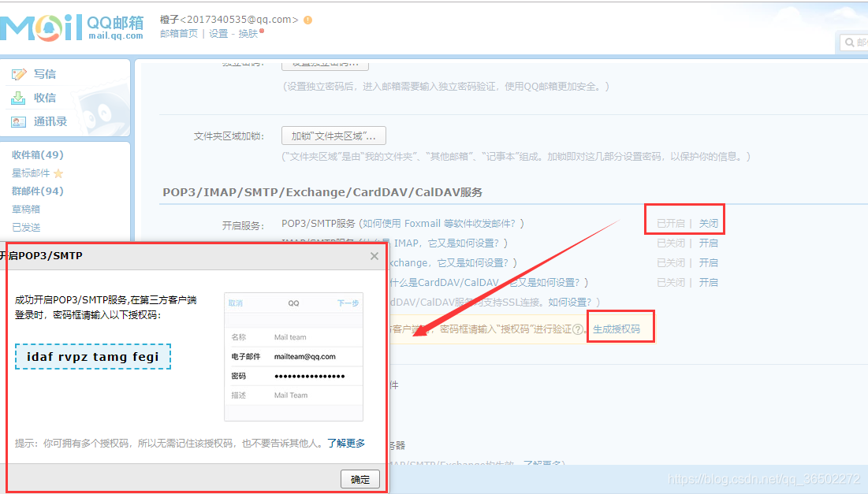This screenshot has height=494, width=868.
Task: Open 设置 settings link in header
Action: pos(218,34)
